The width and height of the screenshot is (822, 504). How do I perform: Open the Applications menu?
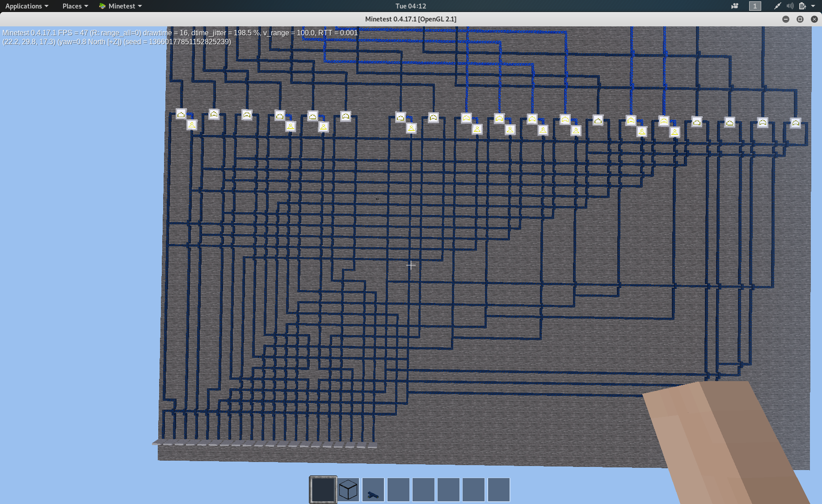tap(27, 6)
